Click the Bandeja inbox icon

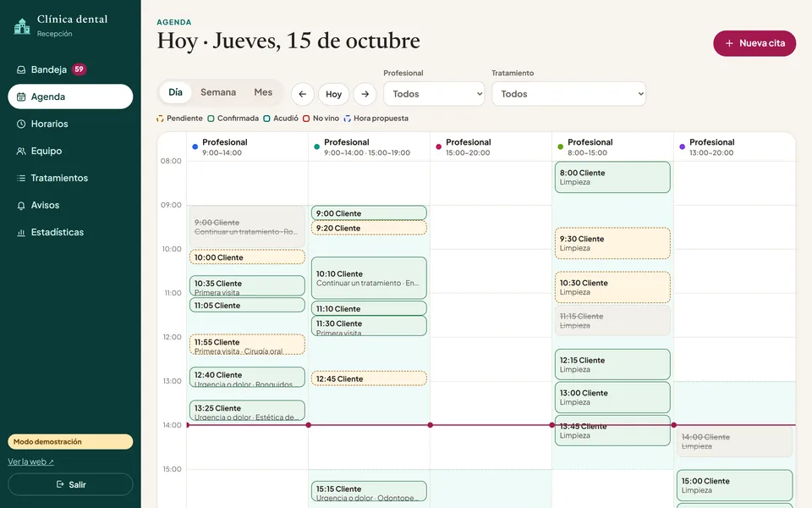click(x=21, y=69)
